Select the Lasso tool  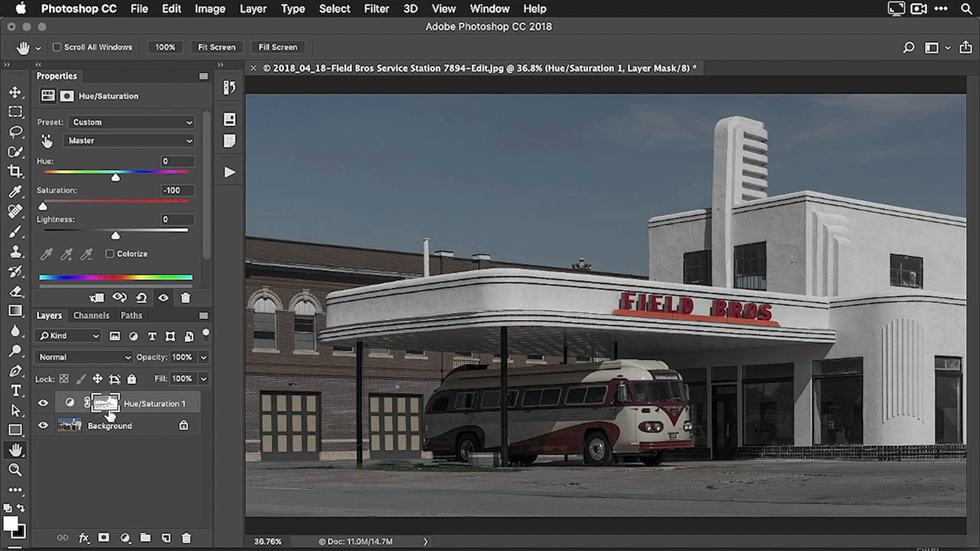coord(15,132)
